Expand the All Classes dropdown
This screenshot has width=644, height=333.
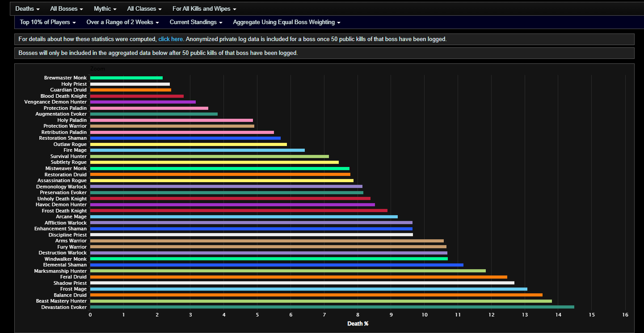pyautogui.click(x=144, y=9)
